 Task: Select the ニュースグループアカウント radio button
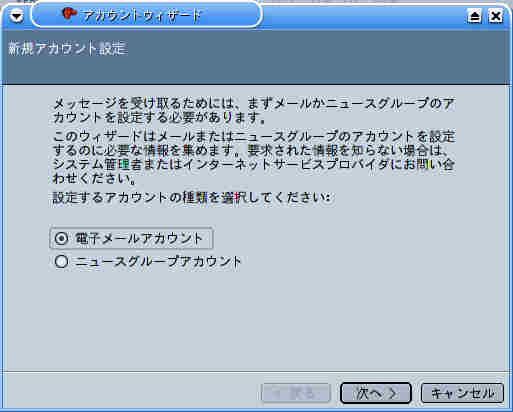[x=61, y=261]
